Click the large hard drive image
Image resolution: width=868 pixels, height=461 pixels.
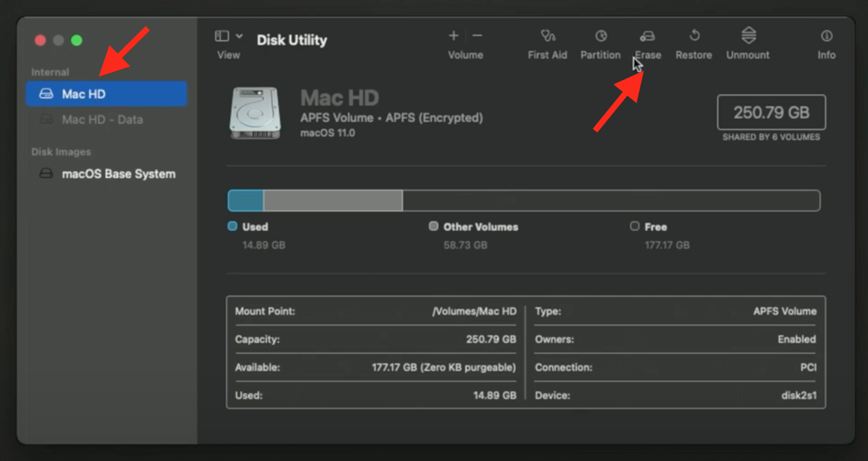coord(255,113)
